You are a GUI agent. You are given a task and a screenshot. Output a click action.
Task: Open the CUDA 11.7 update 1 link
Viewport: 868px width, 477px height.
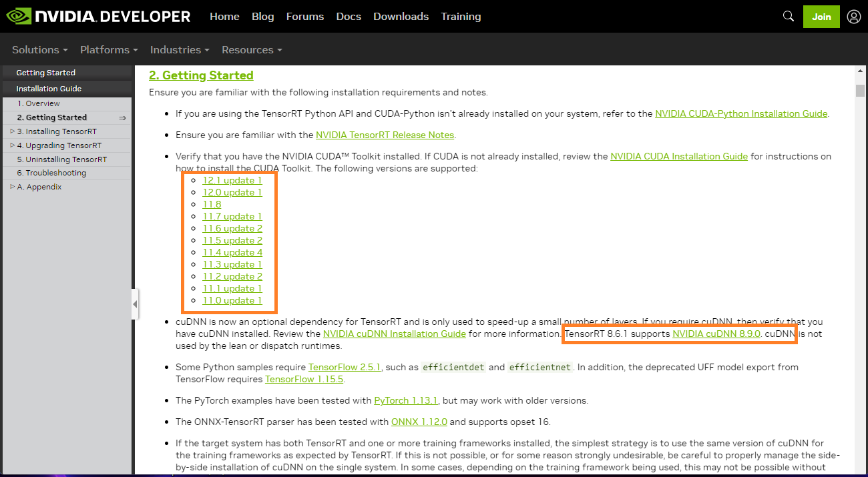[232, 216]
